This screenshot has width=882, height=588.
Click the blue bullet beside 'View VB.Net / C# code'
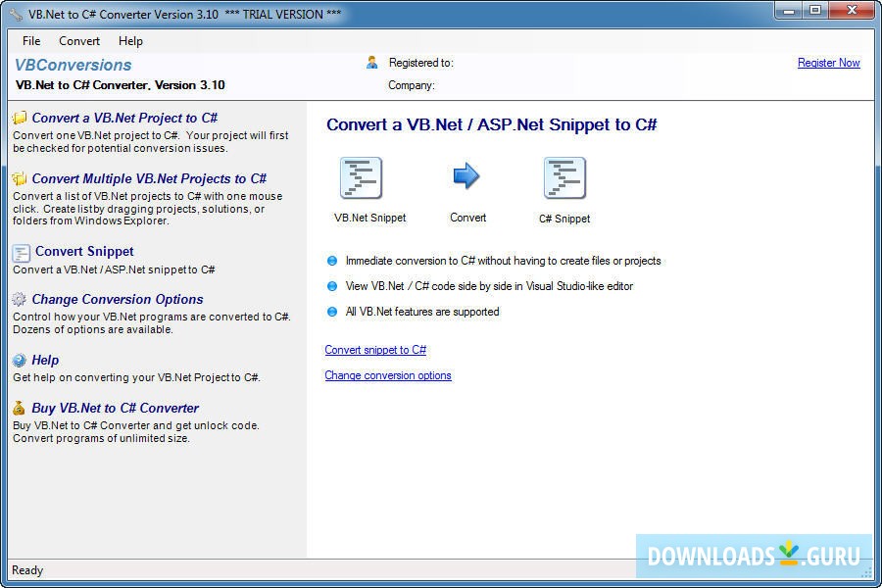(332, 286)
